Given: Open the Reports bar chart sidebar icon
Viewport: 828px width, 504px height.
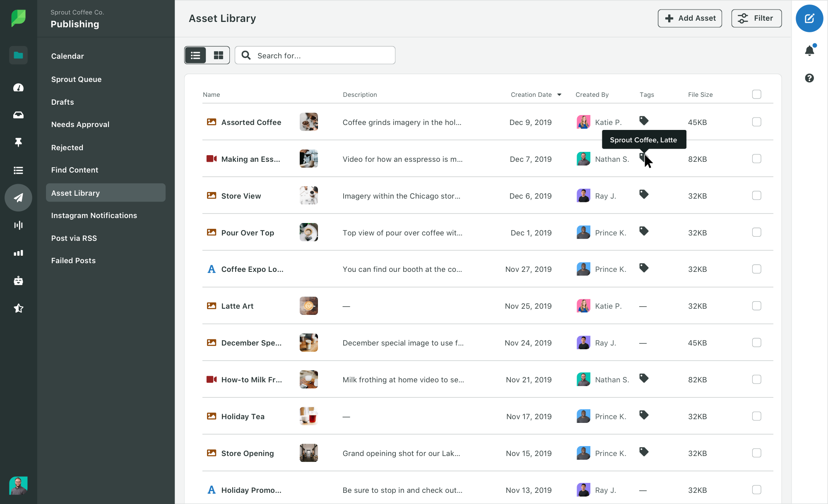Looking at the screenshot, I should click(x=18, y=253).
